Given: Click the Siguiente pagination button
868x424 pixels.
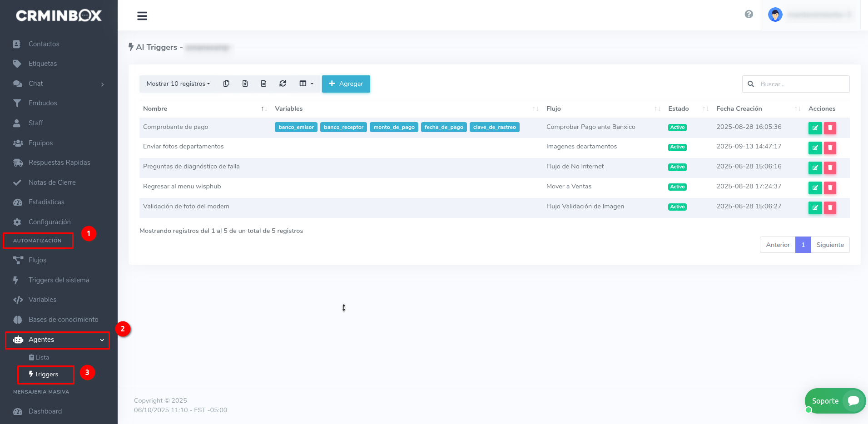Looking at the screenshot, I should [x=830, y=245].
